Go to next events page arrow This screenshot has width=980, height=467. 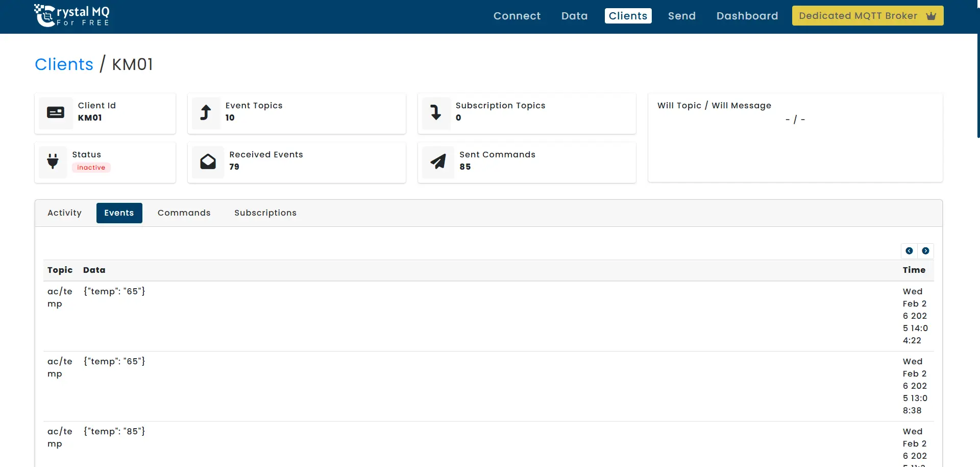tap(925, 251)
